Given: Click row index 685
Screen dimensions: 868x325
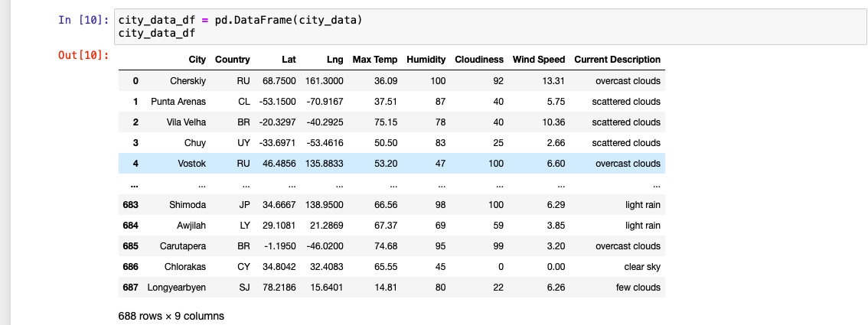Looking at the screenshot, I should click(x=131, y=246).
